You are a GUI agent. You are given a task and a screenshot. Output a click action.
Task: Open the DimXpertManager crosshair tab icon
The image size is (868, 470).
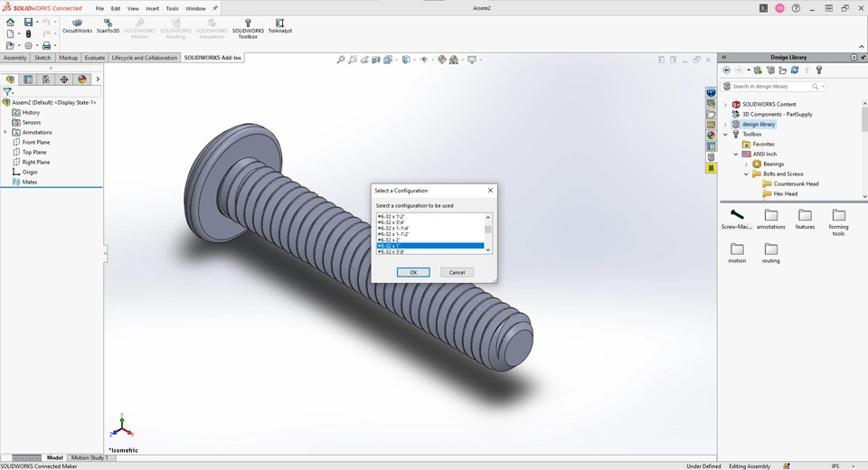pyautogui.click(x=64, y=80)
